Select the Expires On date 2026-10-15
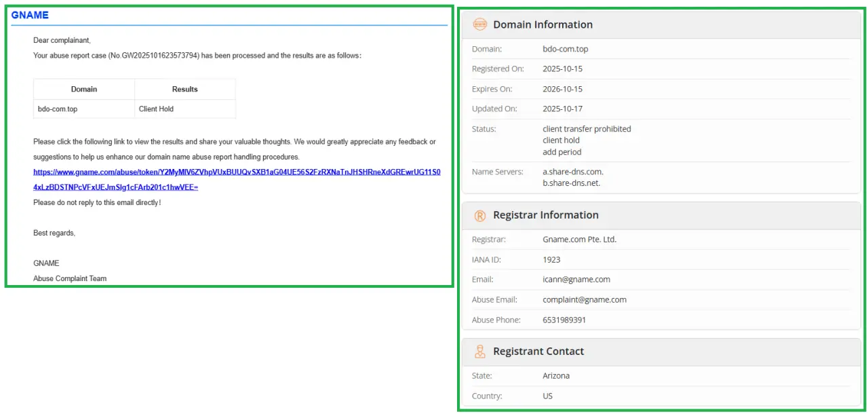 pyautogui.click(x=562, y=89)
